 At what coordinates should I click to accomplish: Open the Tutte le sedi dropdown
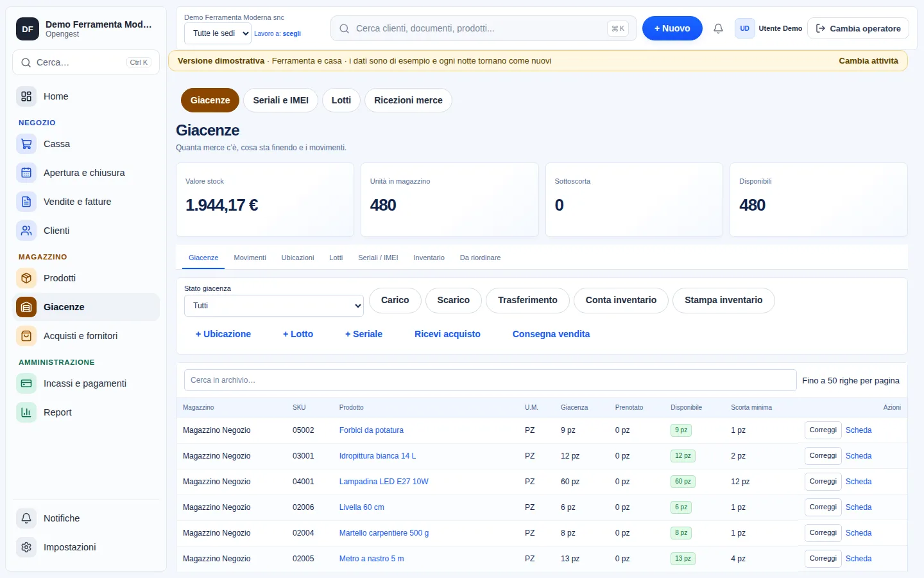tap(218, 33)
